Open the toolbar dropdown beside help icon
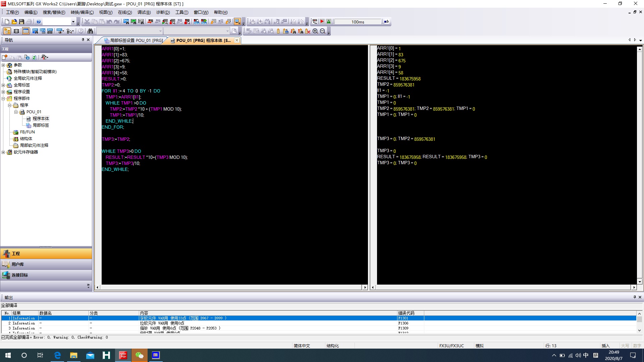 point(73,22)
